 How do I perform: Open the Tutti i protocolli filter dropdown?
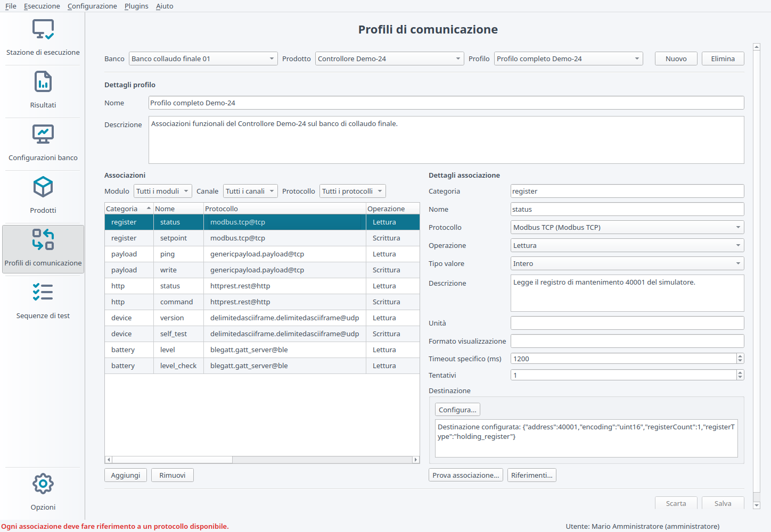click(x=352, y=191)
